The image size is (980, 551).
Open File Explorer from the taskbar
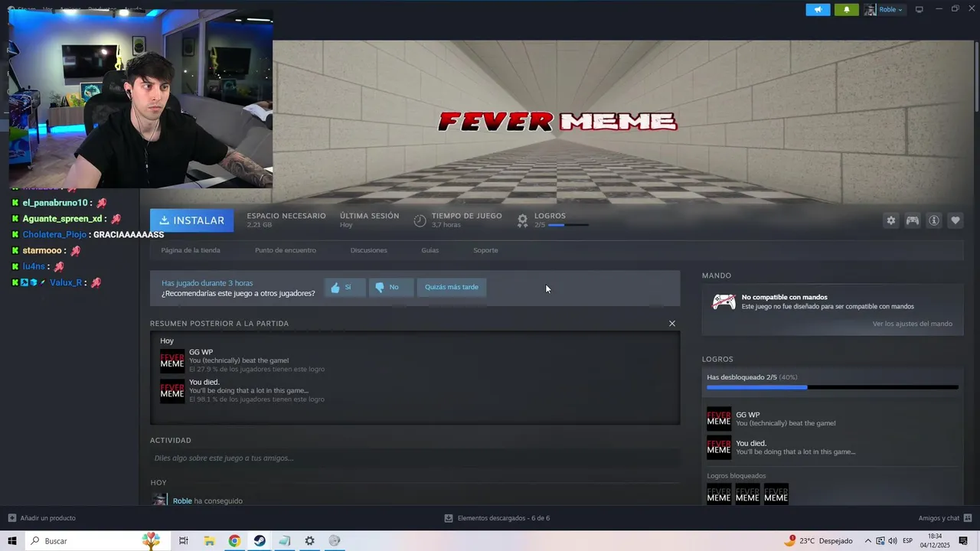tap(209, 541)
